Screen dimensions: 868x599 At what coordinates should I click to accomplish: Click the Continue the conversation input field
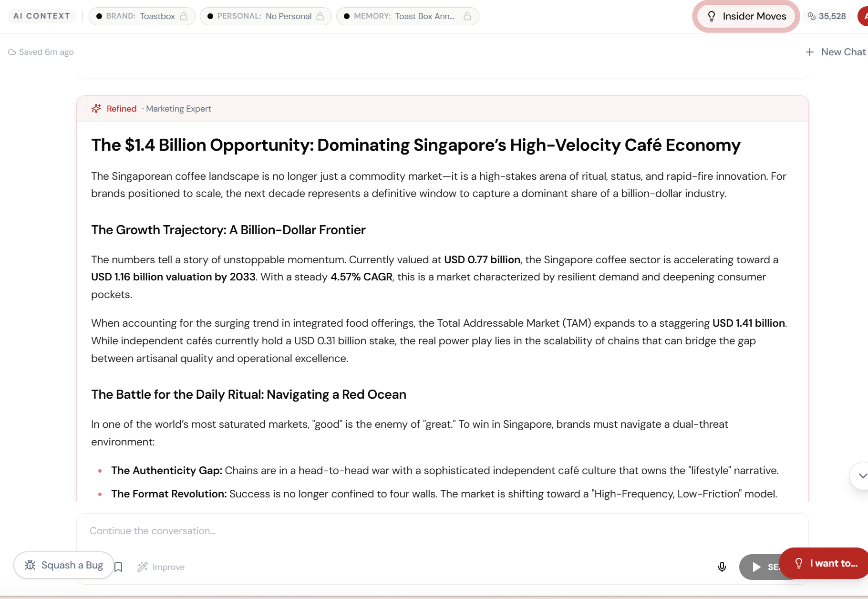pos(382,531)
